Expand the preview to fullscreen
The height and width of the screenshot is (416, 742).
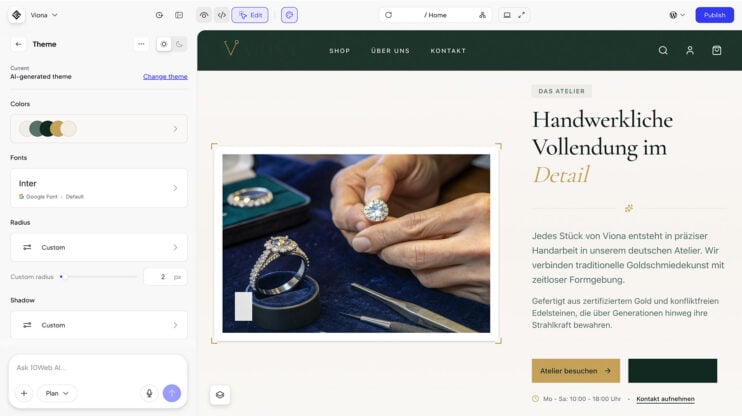coord(521,15)
